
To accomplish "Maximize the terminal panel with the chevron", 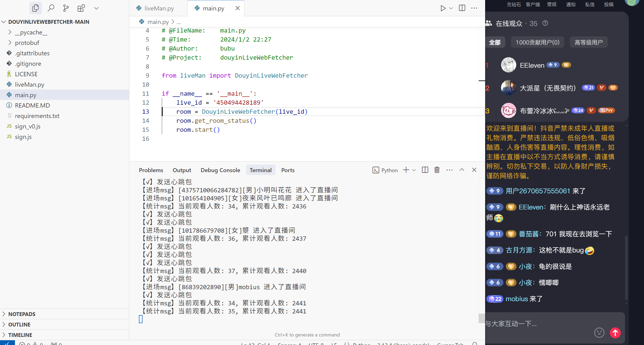I will coord(461,170).
